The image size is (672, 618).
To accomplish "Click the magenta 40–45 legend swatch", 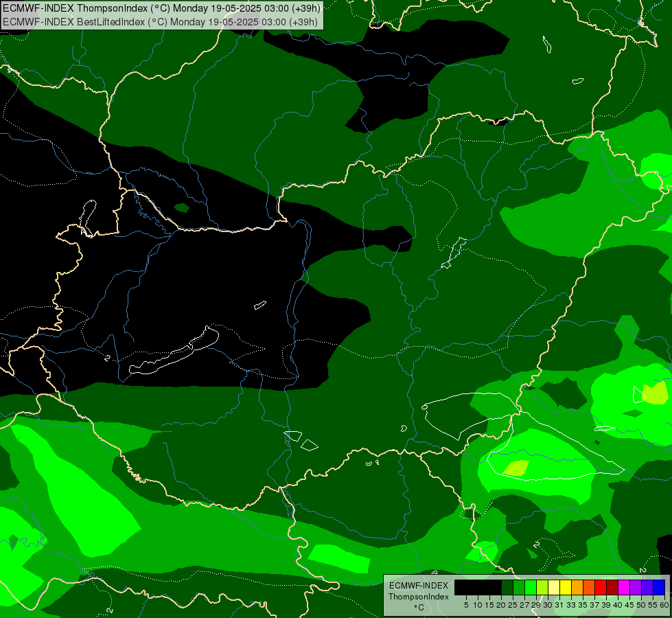I will coord(624,587).
